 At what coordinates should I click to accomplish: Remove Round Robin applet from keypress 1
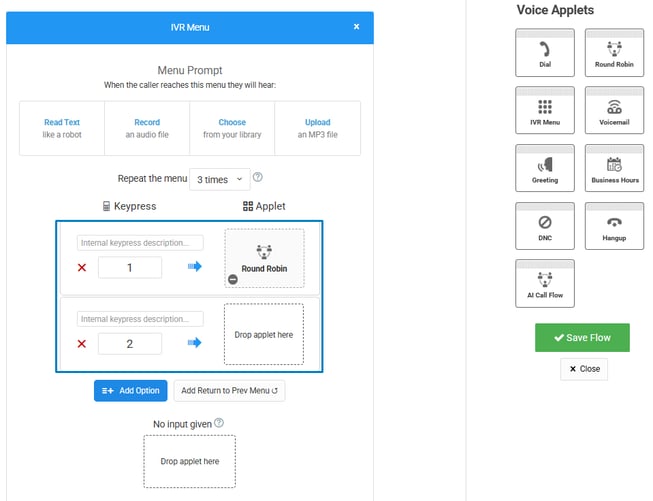pos(233,280)
